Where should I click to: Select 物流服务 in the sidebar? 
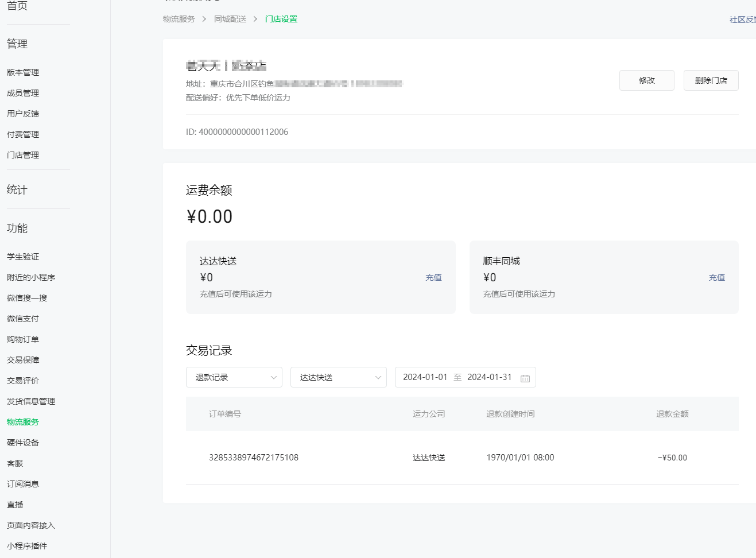pos(23,422)
